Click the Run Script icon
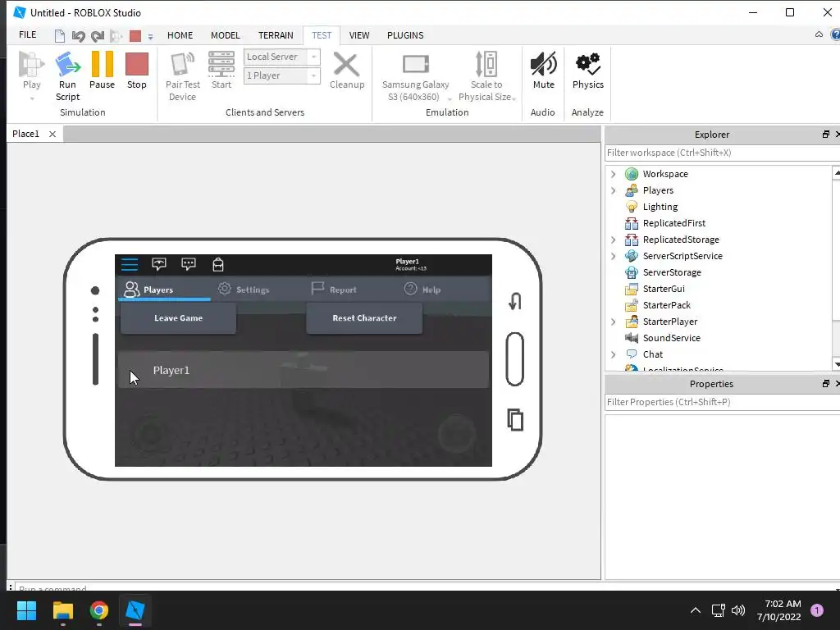Screen dimensions: 840x630 pyautogui.click(x=67, y=65)
